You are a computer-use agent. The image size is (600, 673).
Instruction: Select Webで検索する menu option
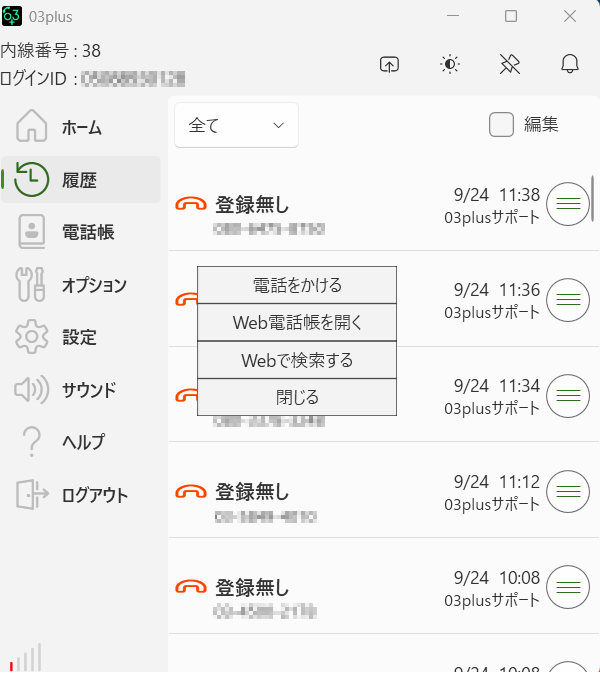[x=297, y=360]
